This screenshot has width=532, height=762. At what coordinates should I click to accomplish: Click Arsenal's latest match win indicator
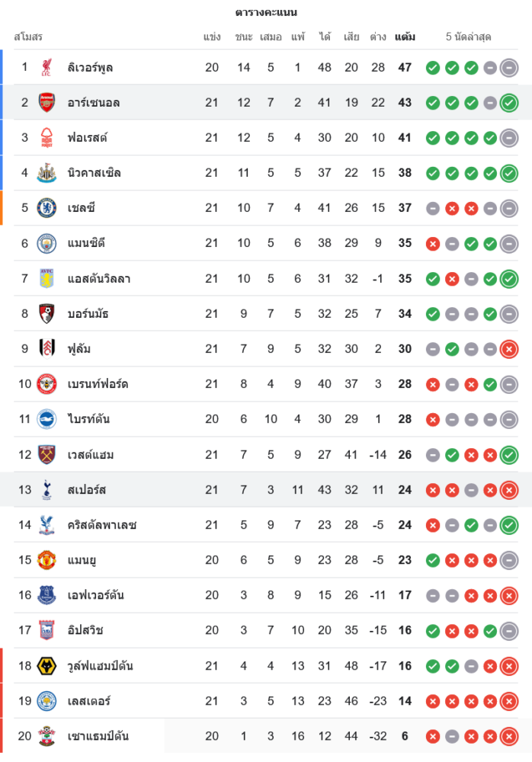click(509, 102)
